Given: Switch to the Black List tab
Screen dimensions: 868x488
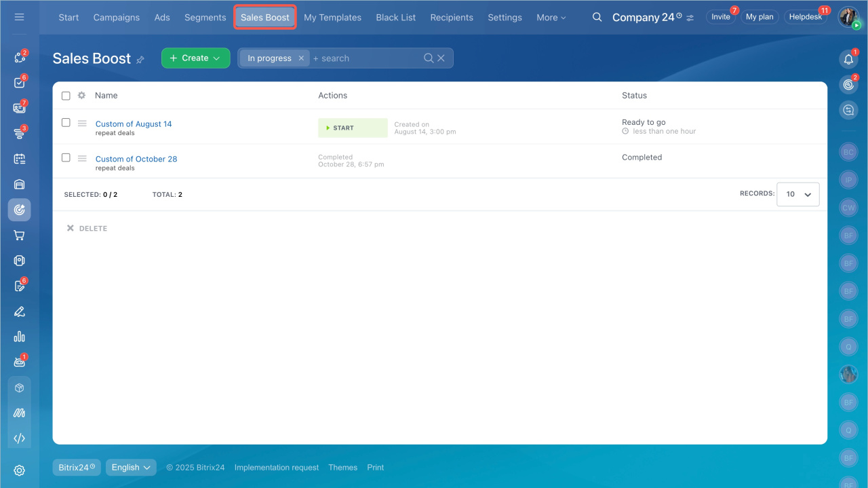Looking at the screenshot, I should pyautogui.click(x=396, y=18).
